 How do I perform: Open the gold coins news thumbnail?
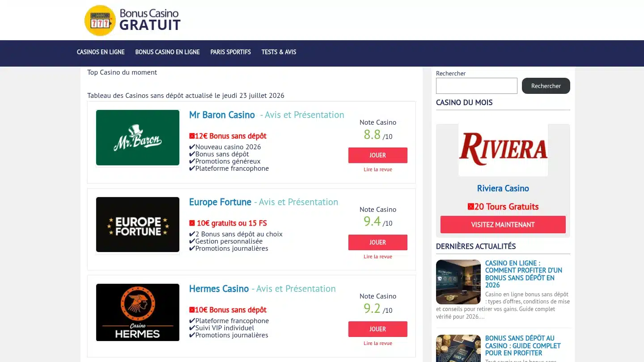(x=458, y=349)
